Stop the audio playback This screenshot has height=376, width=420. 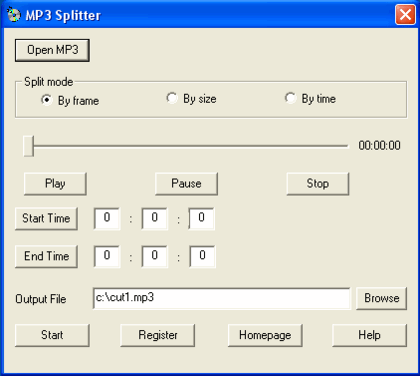pos(318,184)
